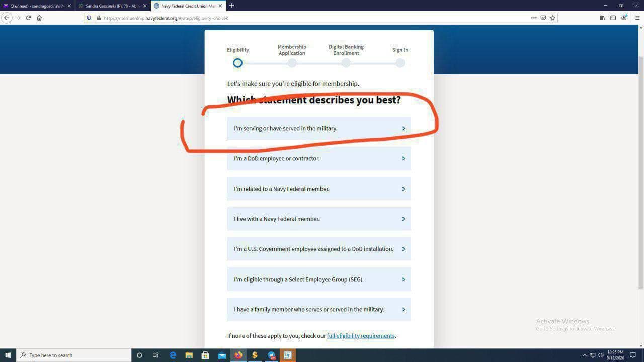The width and height of the screenshot is (644, 362).
Task: Click the Windows taskbar search box
Action: 74,355
